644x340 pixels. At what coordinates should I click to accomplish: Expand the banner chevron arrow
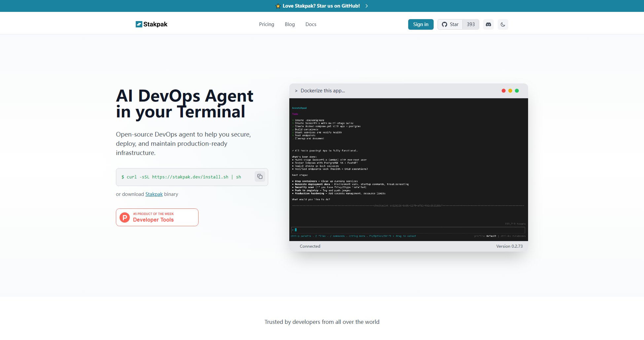pos(367,6)
